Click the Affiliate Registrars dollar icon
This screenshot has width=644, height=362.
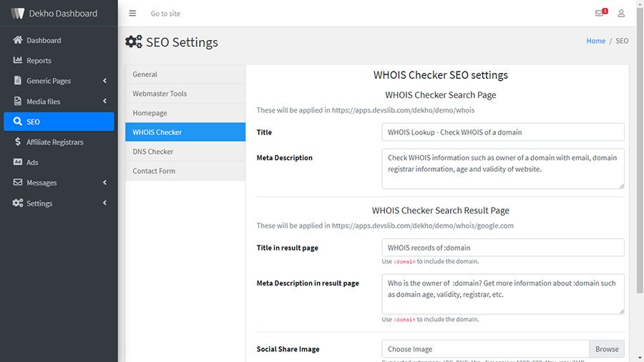[x=18, y=142]
